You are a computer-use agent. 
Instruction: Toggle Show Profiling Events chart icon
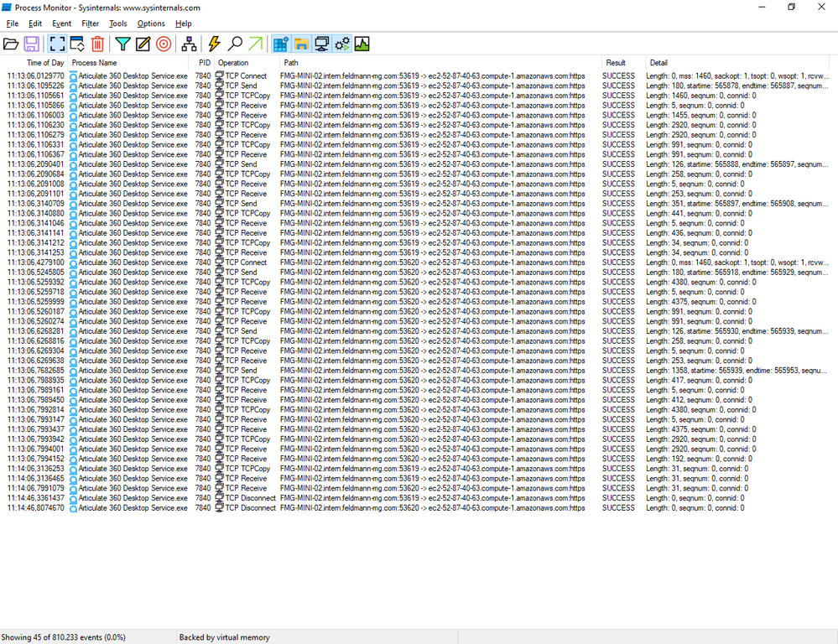pos(362,44)
